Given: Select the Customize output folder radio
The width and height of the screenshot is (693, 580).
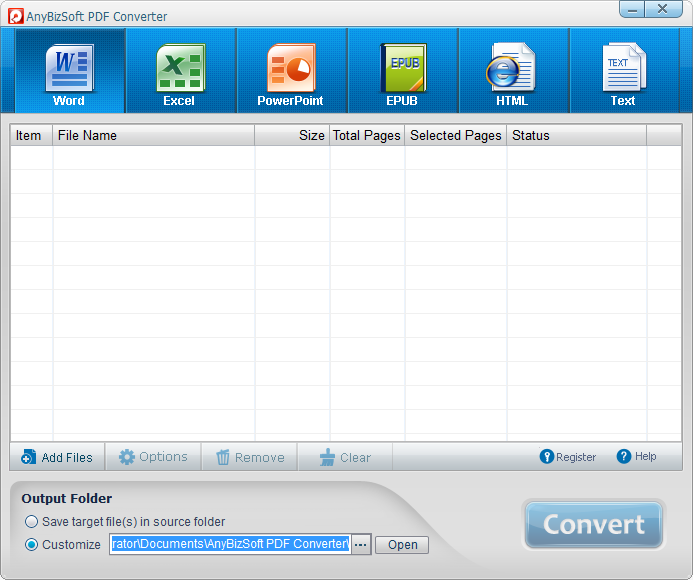Looking at the screenshot, I should [x=32, y=545].
